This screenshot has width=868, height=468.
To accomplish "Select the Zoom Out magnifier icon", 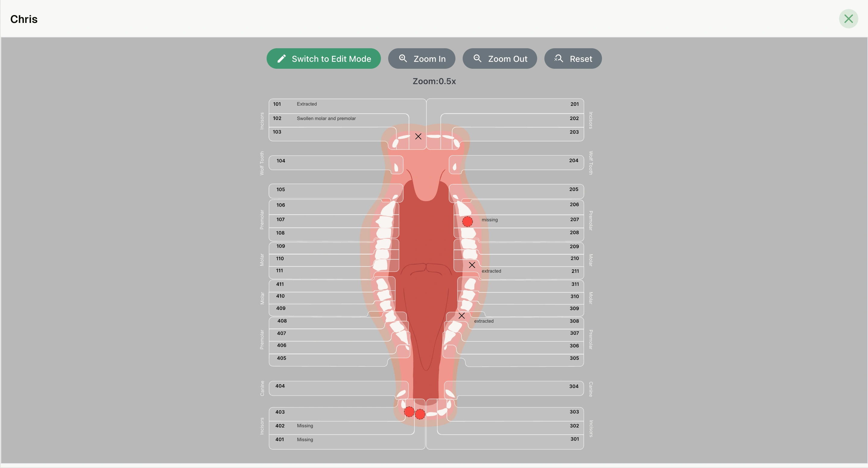I will point(477,58).
